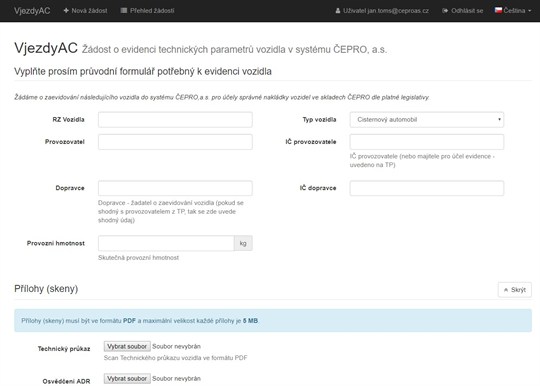Click the Přílohy (skeny) heading
This screenshot has width=540, height=386.
coord(46,289)
